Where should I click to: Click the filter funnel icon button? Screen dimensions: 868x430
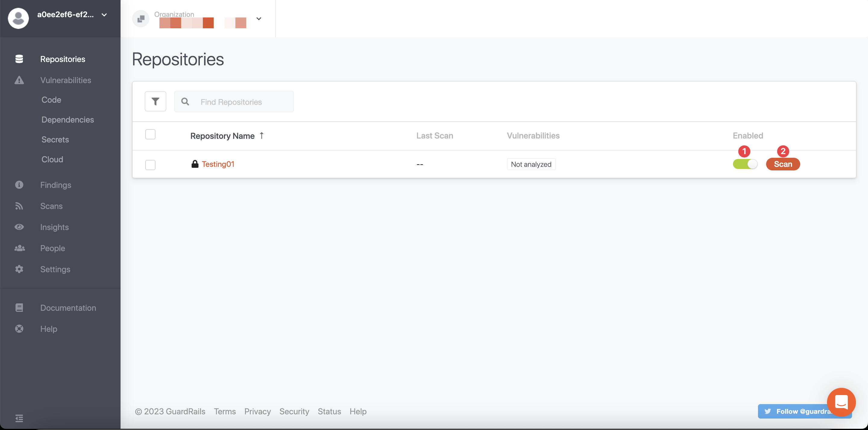155,101
